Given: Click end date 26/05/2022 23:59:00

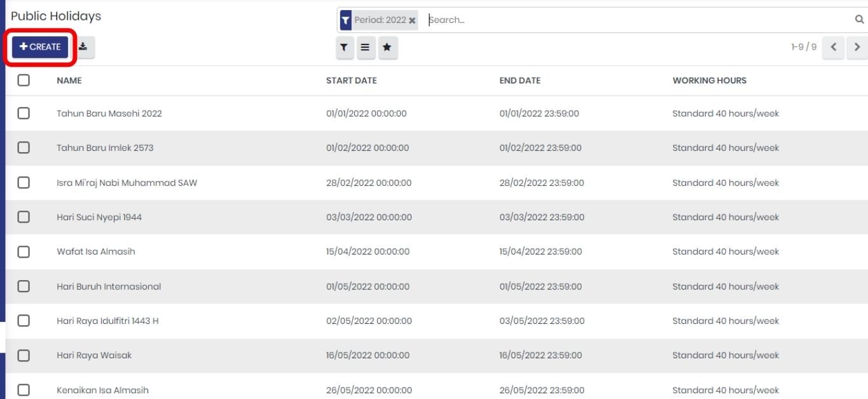Looking at the screenshot, I should pyautogui.click(x=542, y=391).
